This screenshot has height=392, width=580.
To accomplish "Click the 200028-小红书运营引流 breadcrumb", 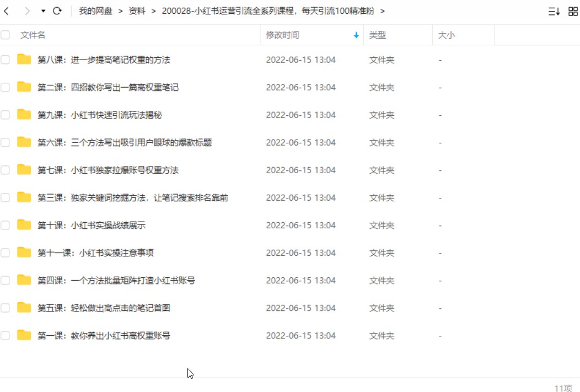I will (268, 11).
